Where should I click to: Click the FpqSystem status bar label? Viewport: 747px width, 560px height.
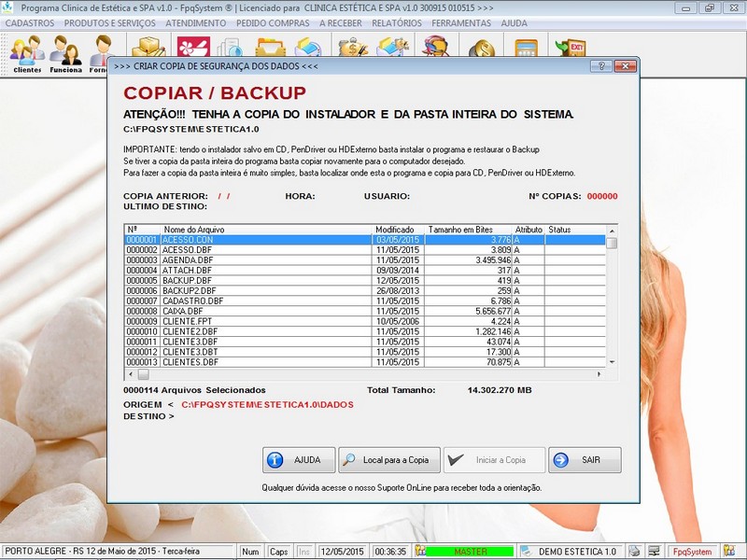point(692,552)
